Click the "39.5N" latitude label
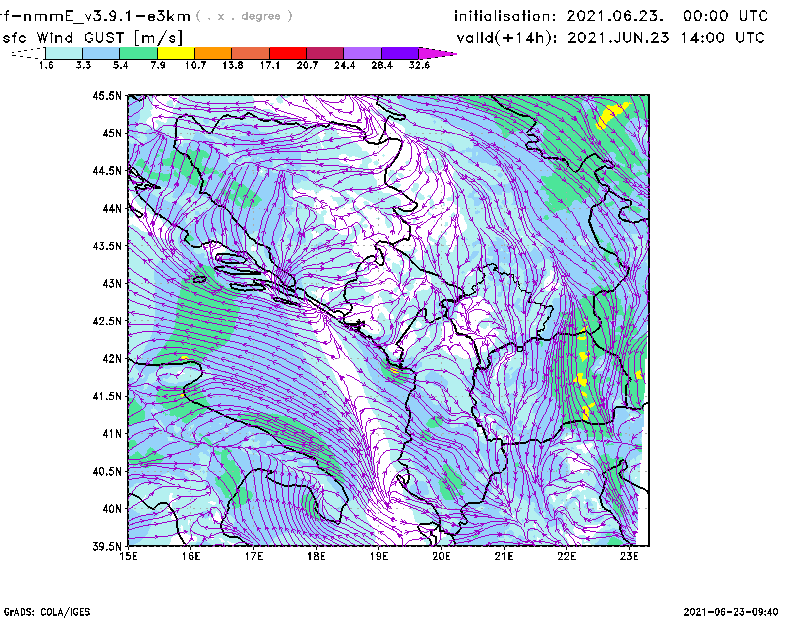The width and height of the screenshot is (800, 618). [107, 546]
